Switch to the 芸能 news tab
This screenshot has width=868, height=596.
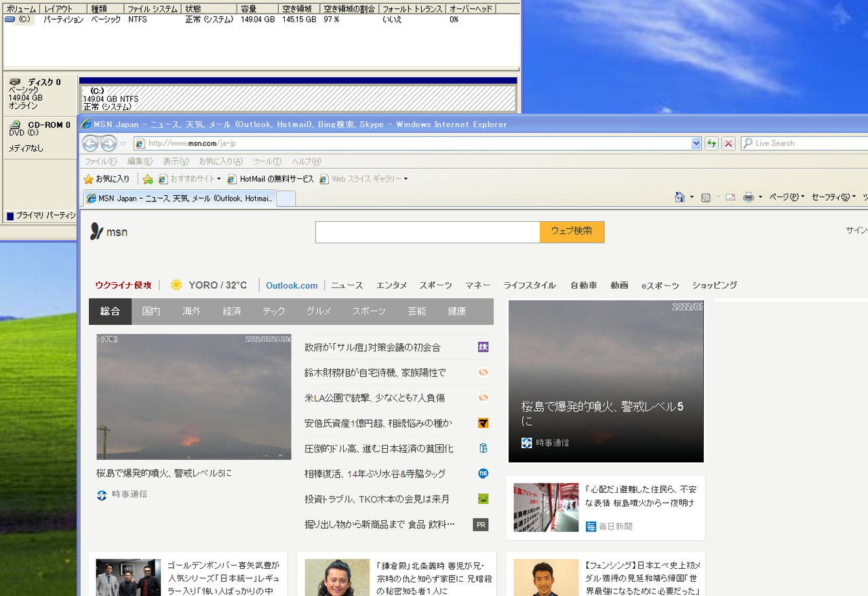pyautogui.click(x=417, y=311)
